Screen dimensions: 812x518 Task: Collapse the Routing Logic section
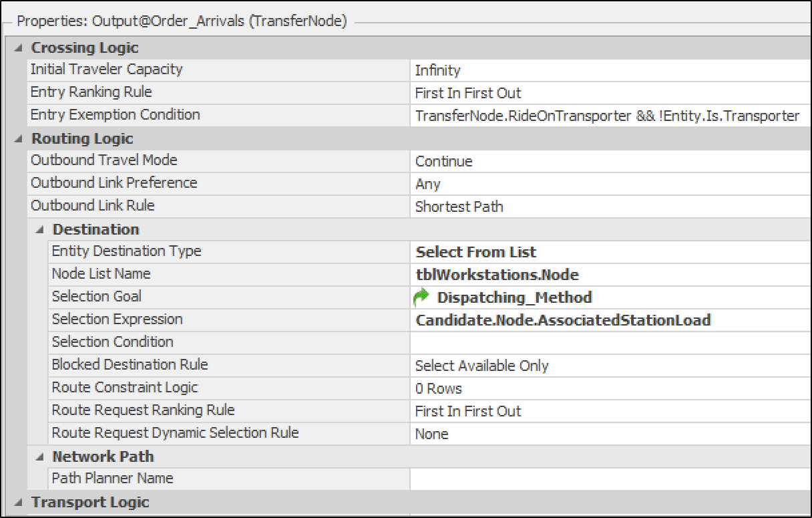(x=19, y=139)
